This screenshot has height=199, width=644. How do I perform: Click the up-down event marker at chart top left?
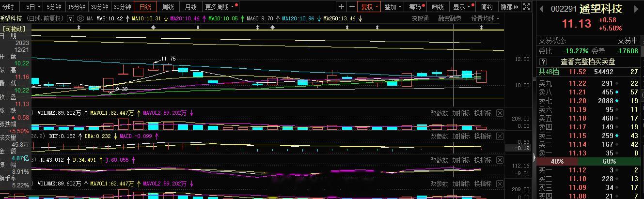coord(79,28)
